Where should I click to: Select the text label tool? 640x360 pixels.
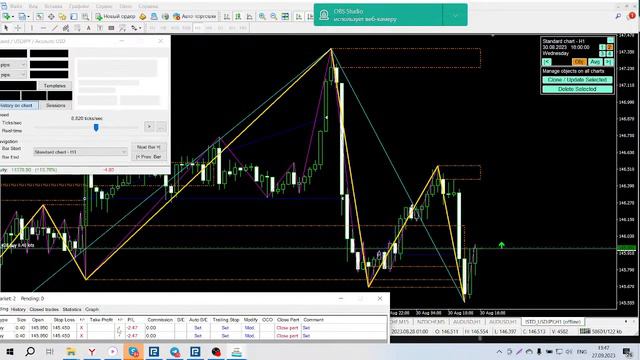point(100,28)
